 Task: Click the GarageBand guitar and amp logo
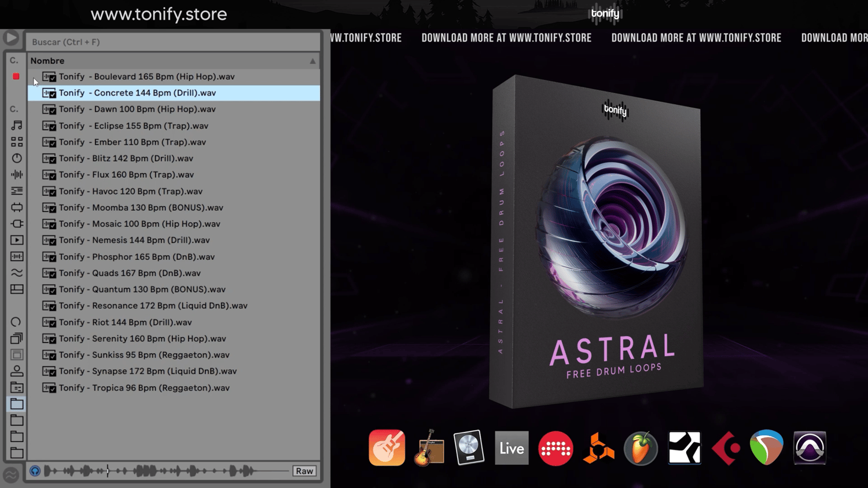tap(429, 447)
